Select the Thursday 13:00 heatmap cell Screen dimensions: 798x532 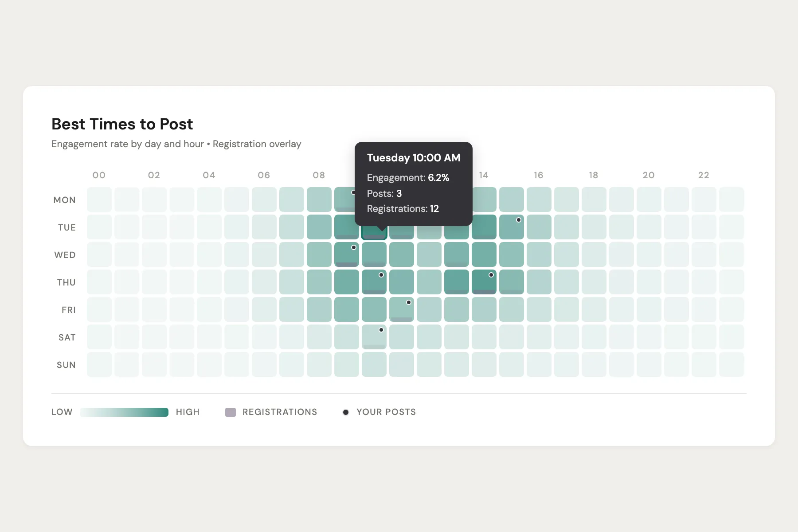(x=457, y=282)
